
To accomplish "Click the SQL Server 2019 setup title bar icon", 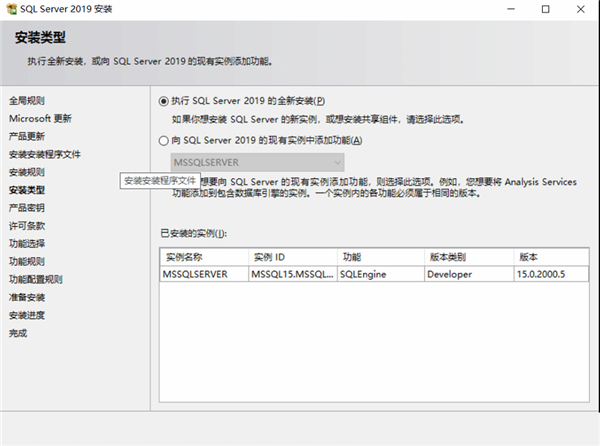I will 11,9.
